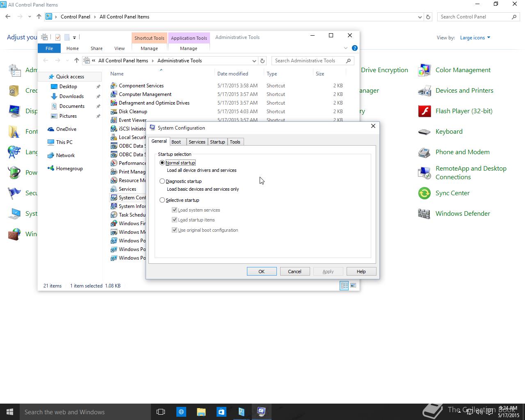The width and height of the screenshot is (525, 420).
Task: Switch to the Services tab
Action: click(x=197, y=142)
